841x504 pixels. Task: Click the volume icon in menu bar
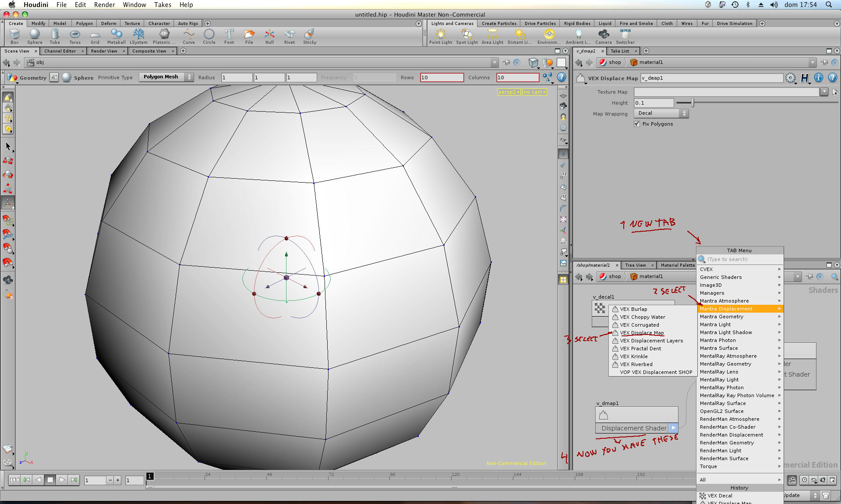pyautogui.click(x=774, y=5)
